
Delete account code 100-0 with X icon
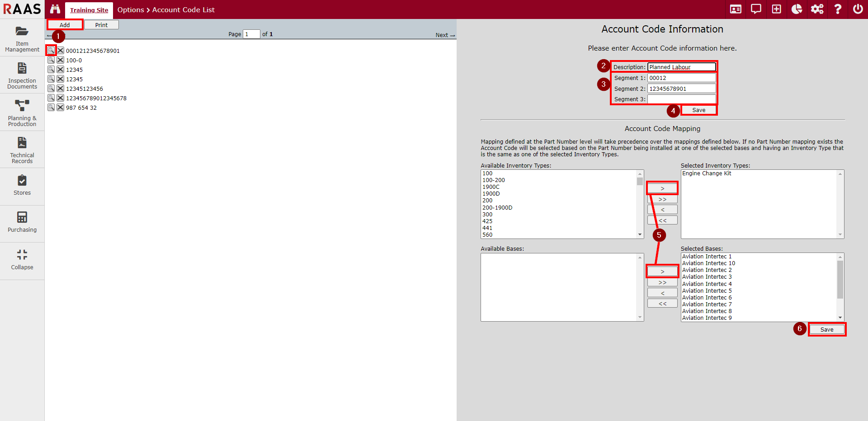pos(60,60)
